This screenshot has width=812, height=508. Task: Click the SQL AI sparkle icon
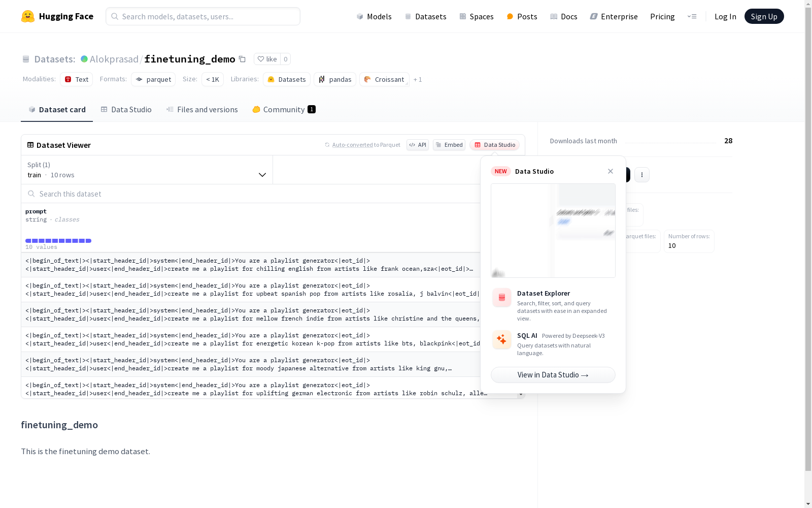click(x=501, y=340)
